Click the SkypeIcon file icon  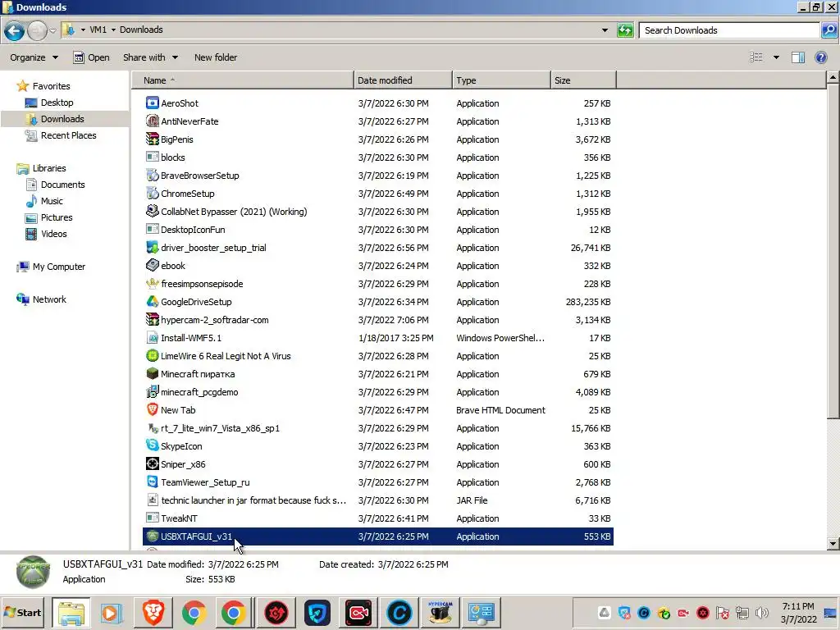pos(152,445)
